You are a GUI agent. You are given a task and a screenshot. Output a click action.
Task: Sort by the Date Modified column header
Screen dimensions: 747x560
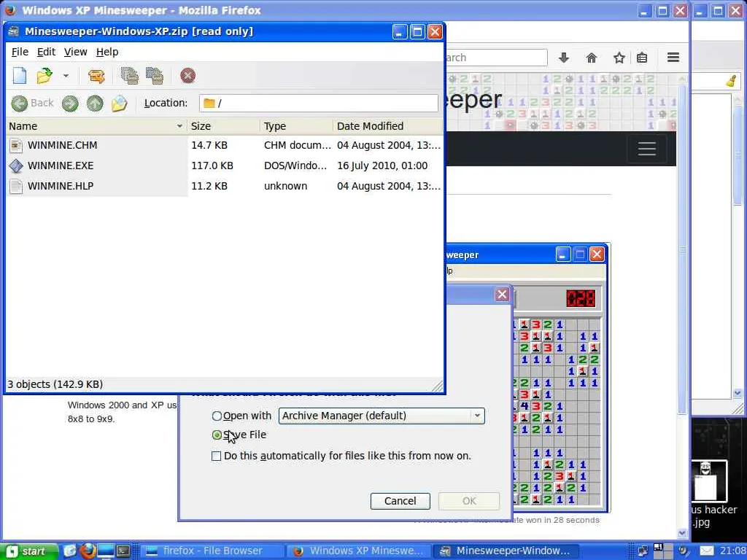click(388, 126)
